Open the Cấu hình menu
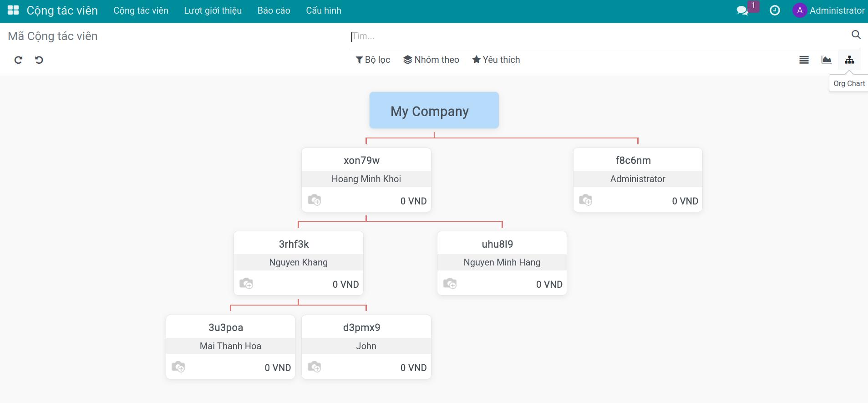 pos(324,10)
